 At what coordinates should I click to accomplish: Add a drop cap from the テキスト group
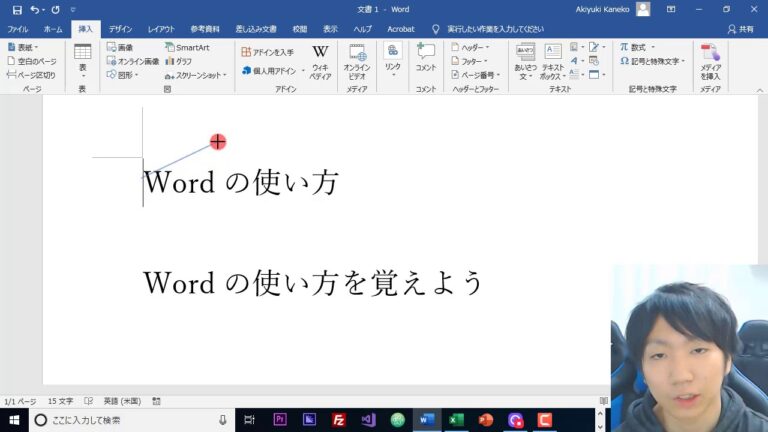576,74
